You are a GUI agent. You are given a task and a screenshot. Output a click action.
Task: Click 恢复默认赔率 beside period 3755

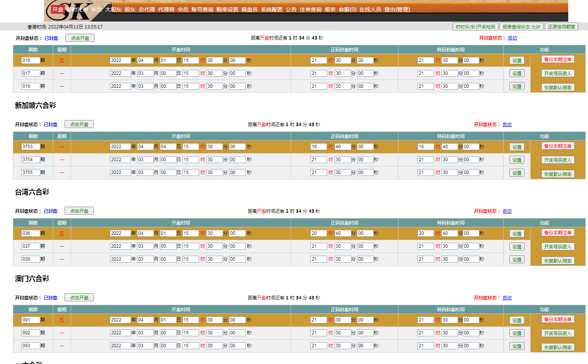tap(558, 174)
